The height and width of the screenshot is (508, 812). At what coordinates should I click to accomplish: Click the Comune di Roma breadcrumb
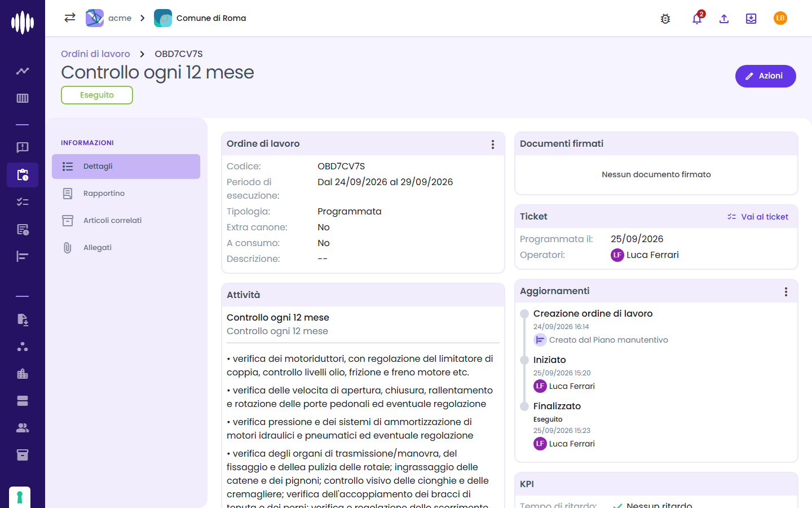click(x=200, y=18)
